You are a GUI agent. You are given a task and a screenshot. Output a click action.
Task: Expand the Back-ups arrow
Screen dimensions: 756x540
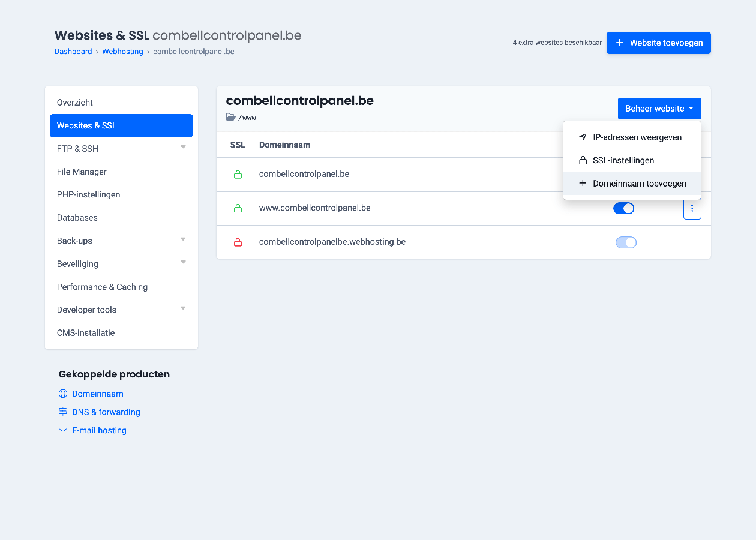[x=183, y=239]
